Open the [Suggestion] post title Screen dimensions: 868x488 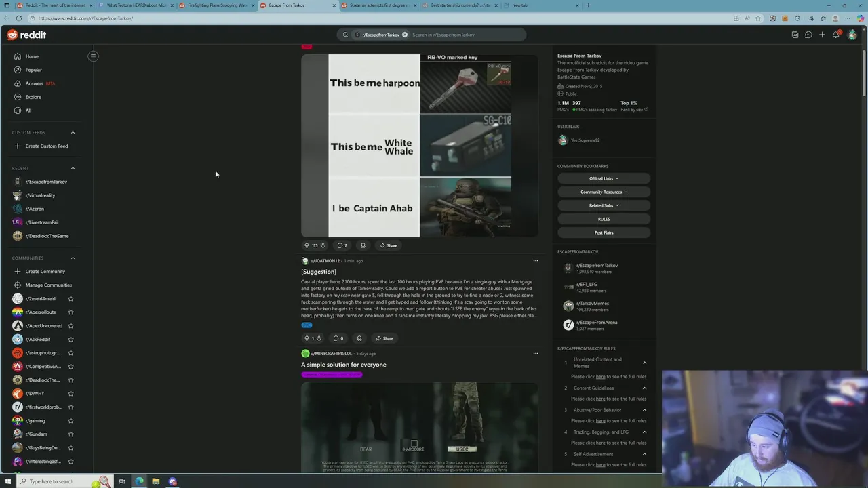click(319, 272)
